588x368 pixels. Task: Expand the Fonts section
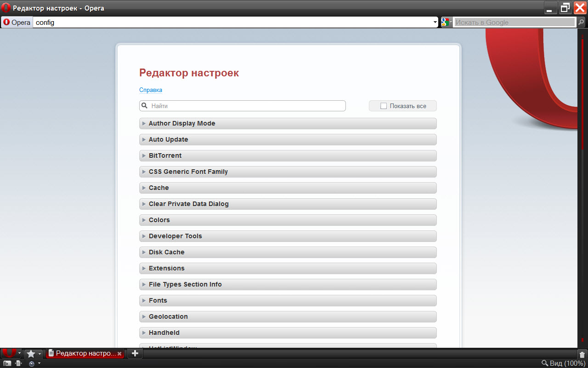tap(288, 300)
